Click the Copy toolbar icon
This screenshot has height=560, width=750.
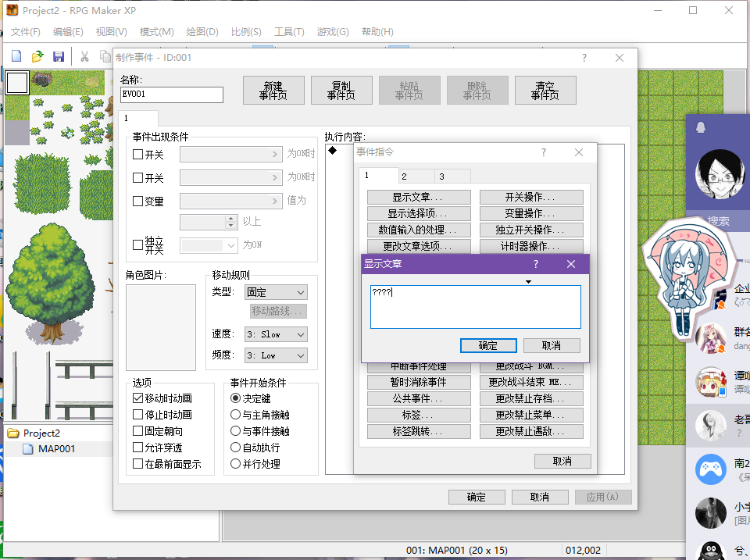point(105,56)
